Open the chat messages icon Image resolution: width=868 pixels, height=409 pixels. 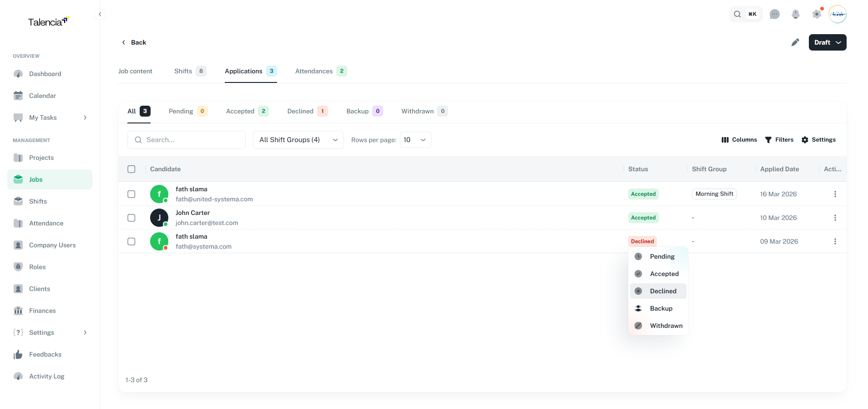[774, 14]
